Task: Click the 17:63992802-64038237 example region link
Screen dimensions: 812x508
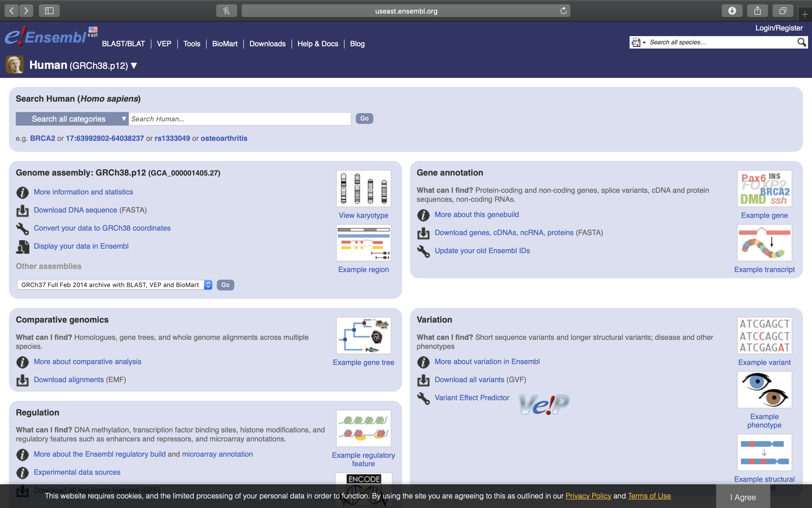Action: pyautogui.click(x=105, y=138)
